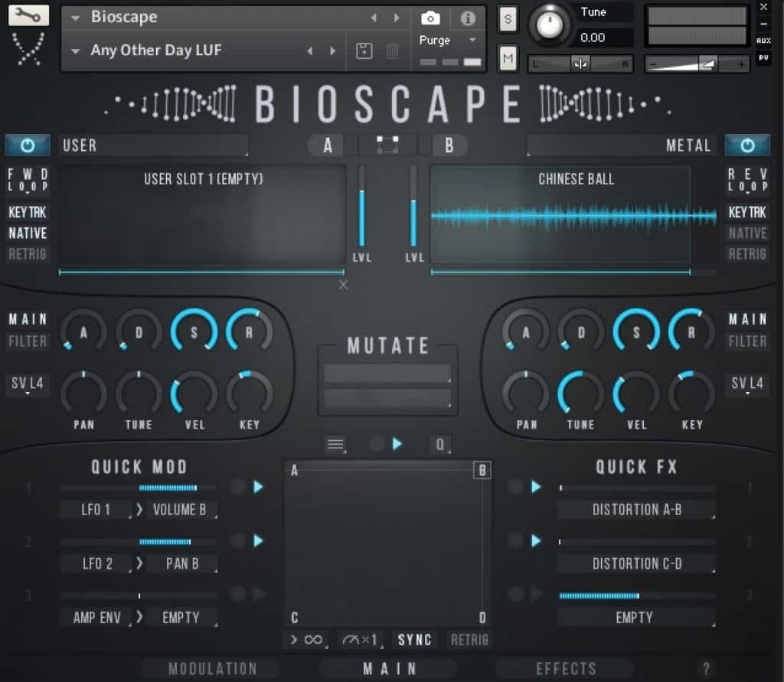The width and height of the screenshot is (784, 682).
Task: Open the LFO 1 source dropdown
Action: pyautogui.click(x=96, y=510)
